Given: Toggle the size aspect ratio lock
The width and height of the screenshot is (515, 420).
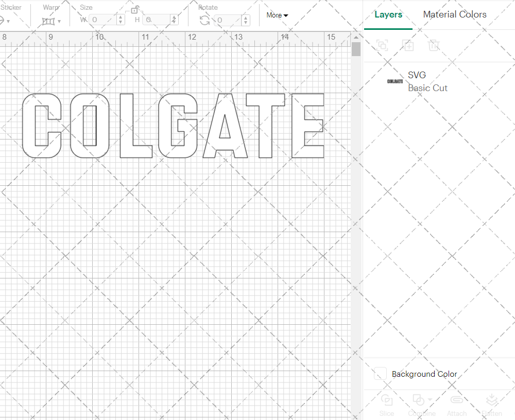Looking at the screenshot, I should pyautogui.click(x=134, y=10).
